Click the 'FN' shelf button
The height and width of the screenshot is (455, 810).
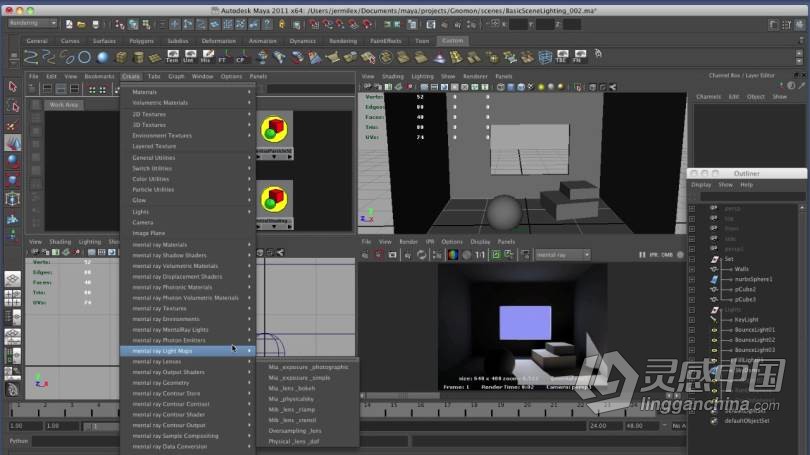[579, 57]
